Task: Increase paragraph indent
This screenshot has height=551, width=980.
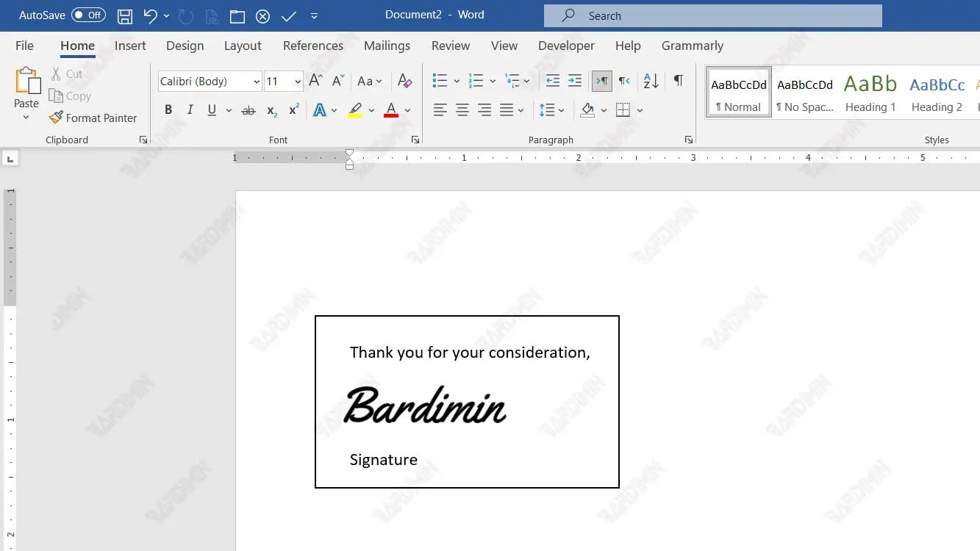Action: [x=575, y=81]
